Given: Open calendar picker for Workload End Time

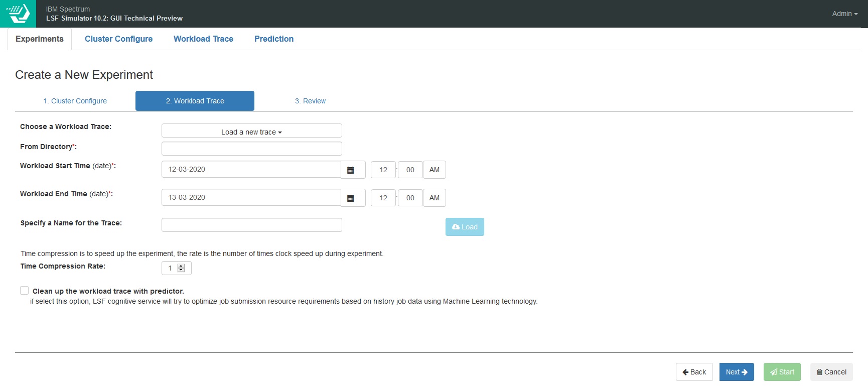Looking at the screenshot, I should pyautogui.click(x=353, y=198).
